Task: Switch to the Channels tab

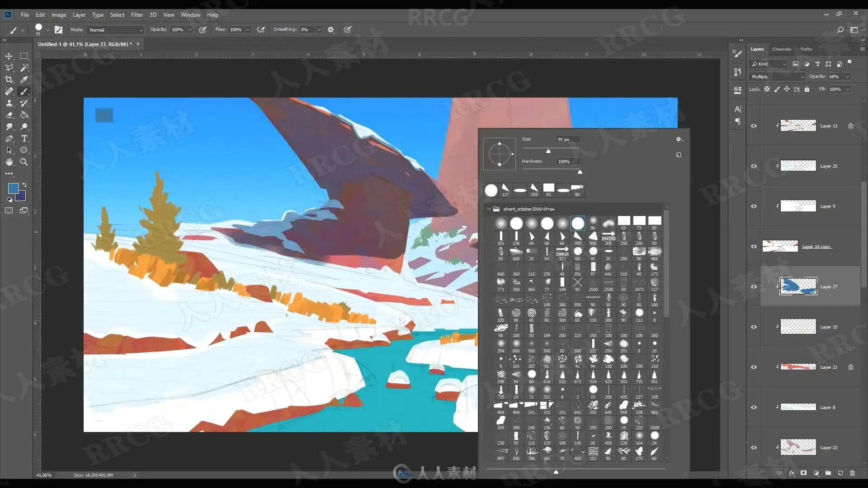Action: [782, 49]
